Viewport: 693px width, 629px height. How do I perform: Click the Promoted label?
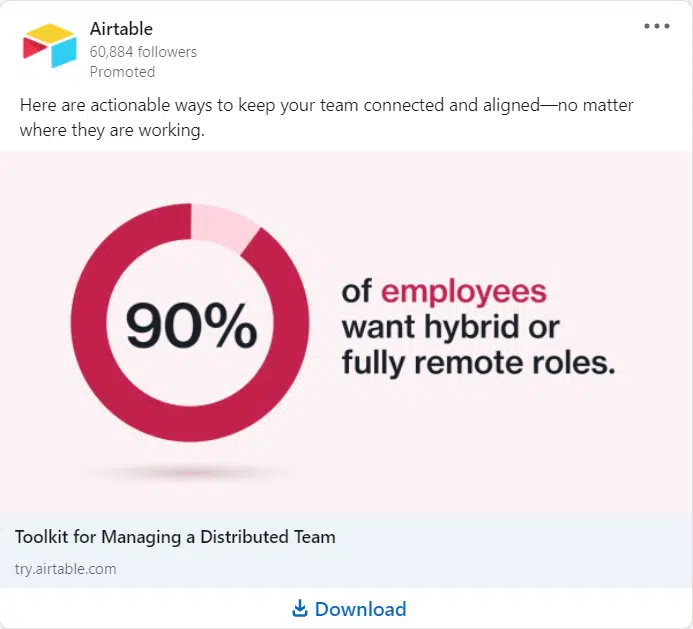click(122, 72)
